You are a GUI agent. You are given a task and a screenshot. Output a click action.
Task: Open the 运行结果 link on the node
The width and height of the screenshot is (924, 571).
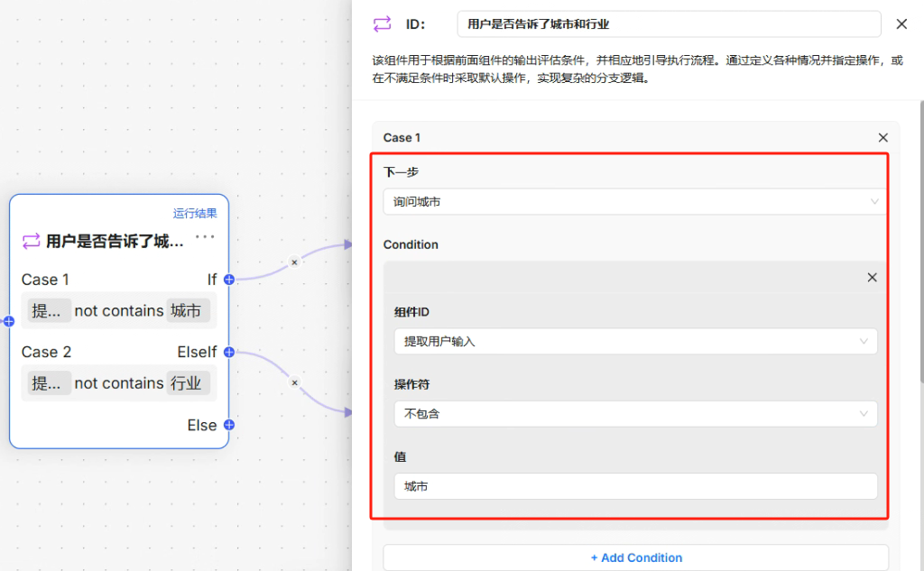(195, 214)
